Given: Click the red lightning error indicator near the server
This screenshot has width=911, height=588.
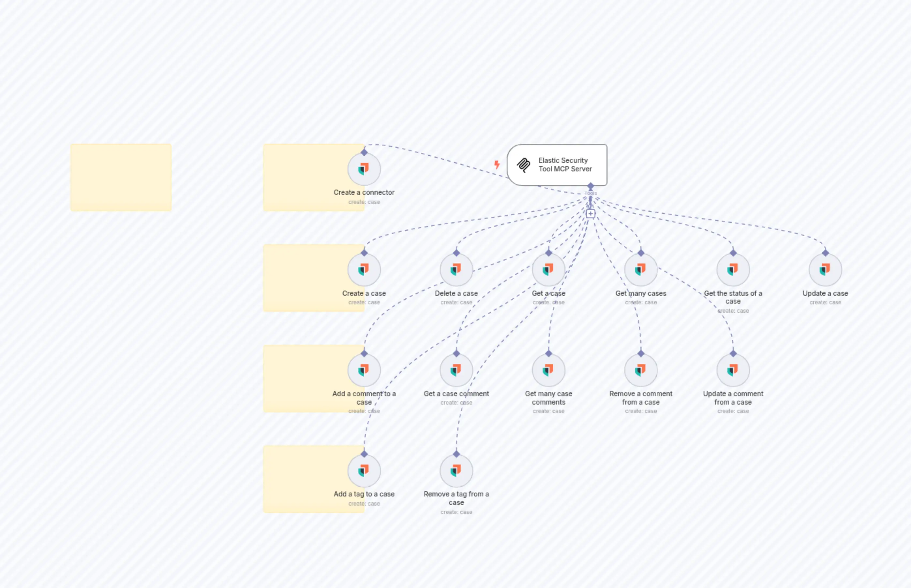Looking at the screenshot, I should point(497,165).
